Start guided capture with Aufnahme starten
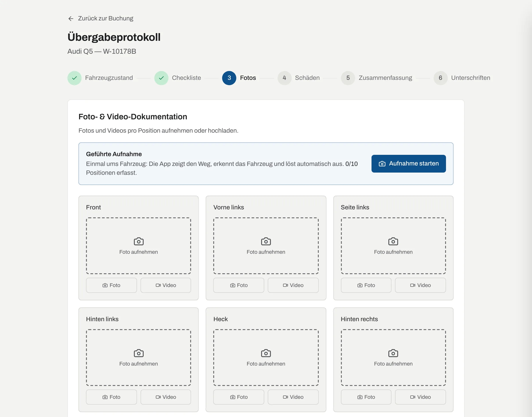532x417 pixels. [409, 163]
